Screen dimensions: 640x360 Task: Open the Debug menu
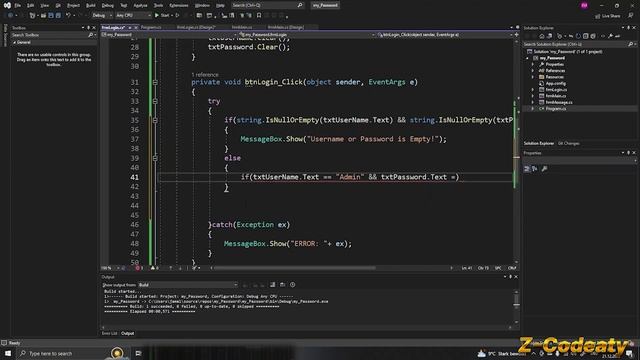tap(108, 5)
